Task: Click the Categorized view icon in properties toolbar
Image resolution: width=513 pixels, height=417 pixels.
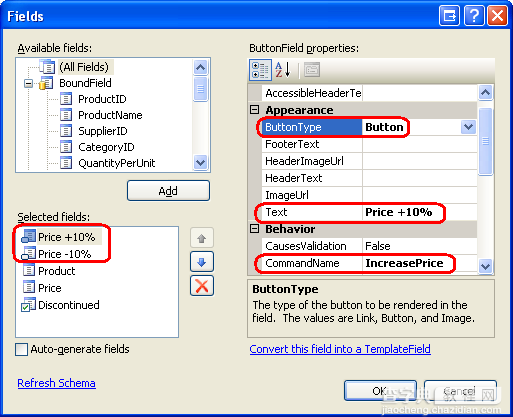Action: point(260,70)
